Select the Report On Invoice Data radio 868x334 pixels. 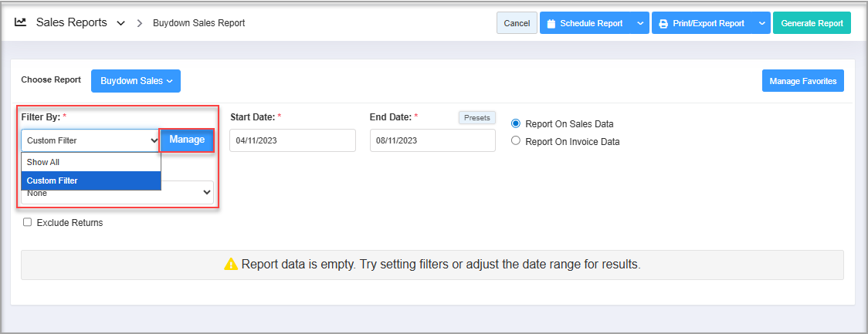(x=516, y=141)
